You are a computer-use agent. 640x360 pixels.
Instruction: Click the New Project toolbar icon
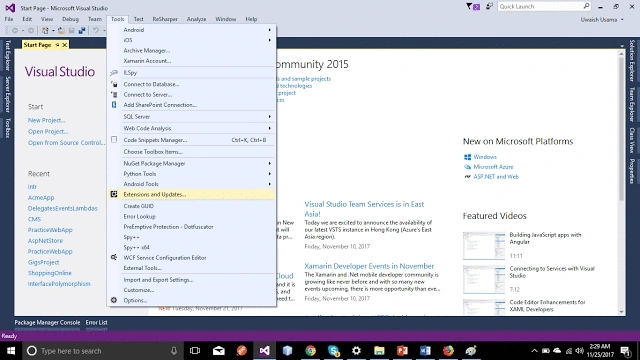point(45,31)
